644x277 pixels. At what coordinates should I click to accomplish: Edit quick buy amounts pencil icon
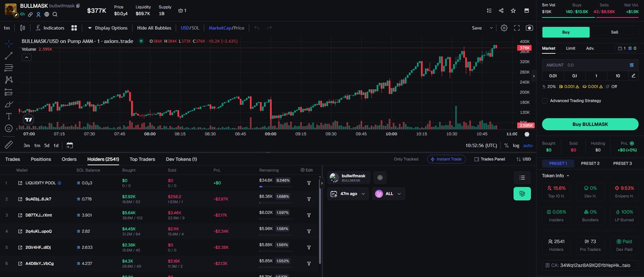(634, 76)
